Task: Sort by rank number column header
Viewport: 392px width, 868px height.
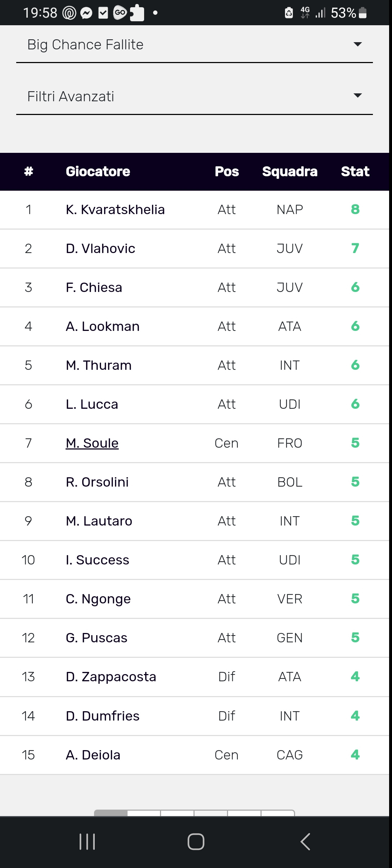Action: (28, 172)
